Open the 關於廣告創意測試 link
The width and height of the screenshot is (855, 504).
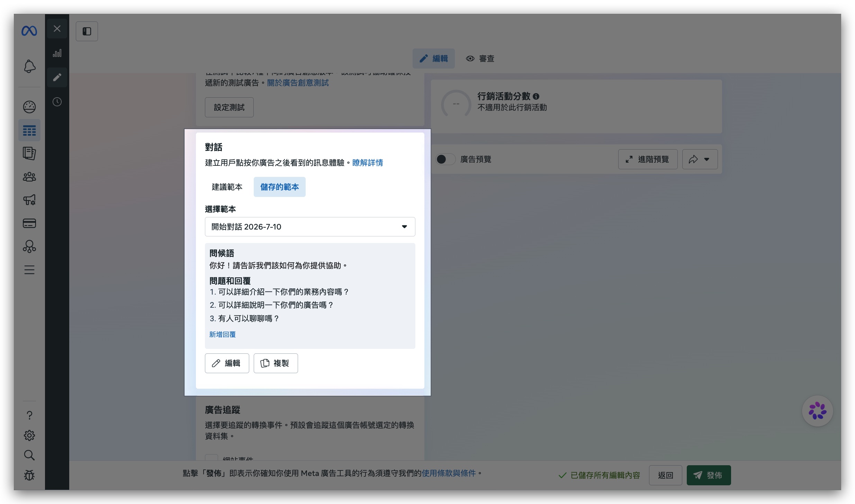pos(298,83)
